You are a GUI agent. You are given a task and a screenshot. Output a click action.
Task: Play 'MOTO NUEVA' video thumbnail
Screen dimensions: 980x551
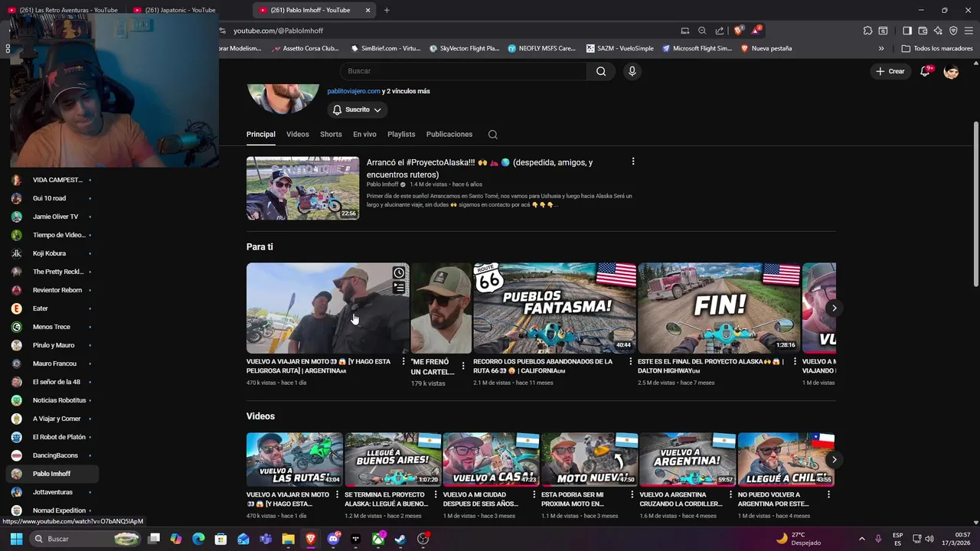(589, 459)
